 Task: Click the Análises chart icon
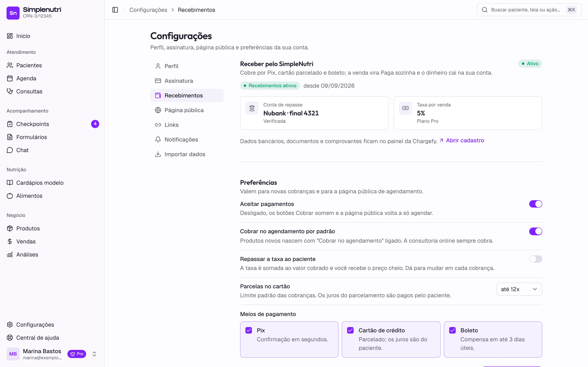click(10, 254)
